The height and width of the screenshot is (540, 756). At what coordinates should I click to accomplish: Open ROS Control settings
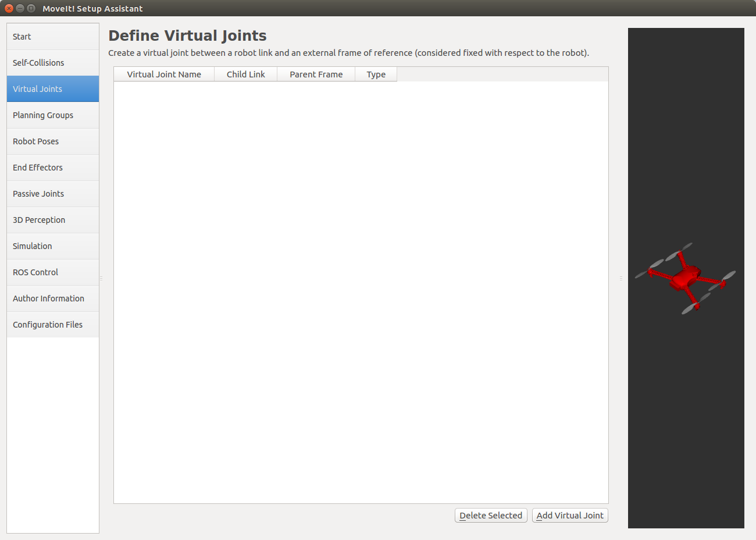[53, 272]
